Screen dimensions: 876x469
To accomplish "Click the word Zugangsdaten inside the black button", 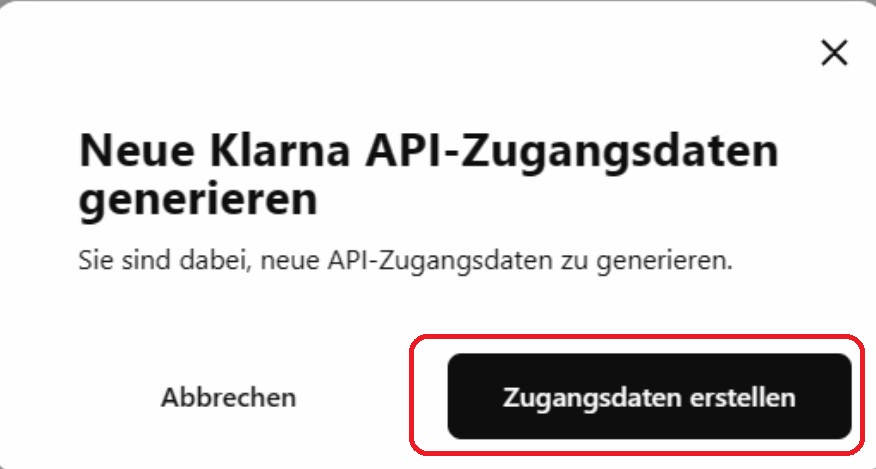I will [592, 398].
